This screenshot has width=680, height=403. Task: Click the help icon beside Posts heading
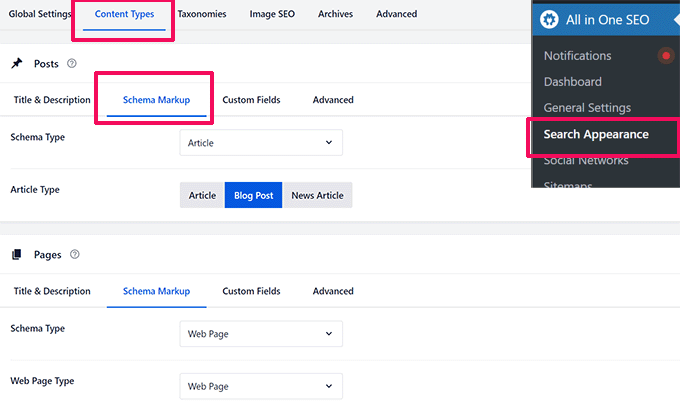pyautogui.click(x=72, y=64)
